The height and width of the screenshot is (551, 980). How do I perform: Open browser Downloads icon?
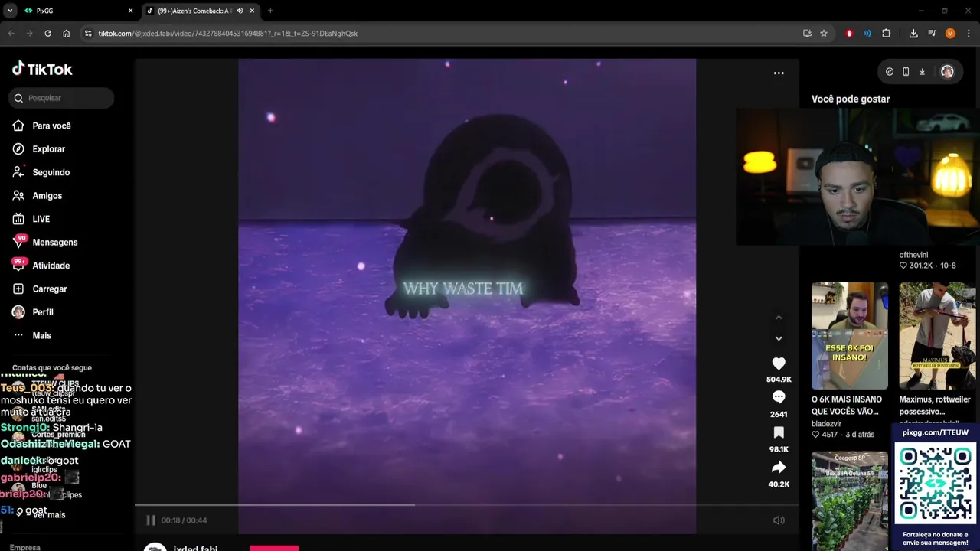click(913, 34)
